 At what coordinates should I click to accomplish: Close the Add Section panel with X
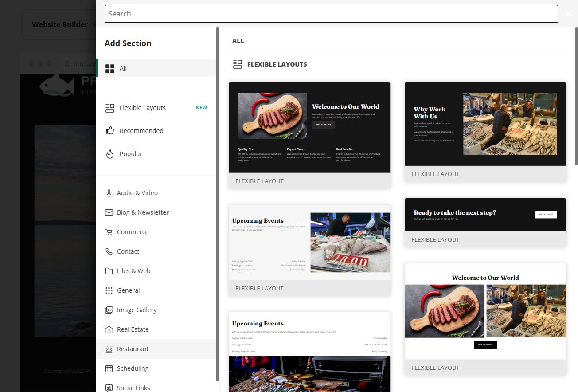coord(568,14)
